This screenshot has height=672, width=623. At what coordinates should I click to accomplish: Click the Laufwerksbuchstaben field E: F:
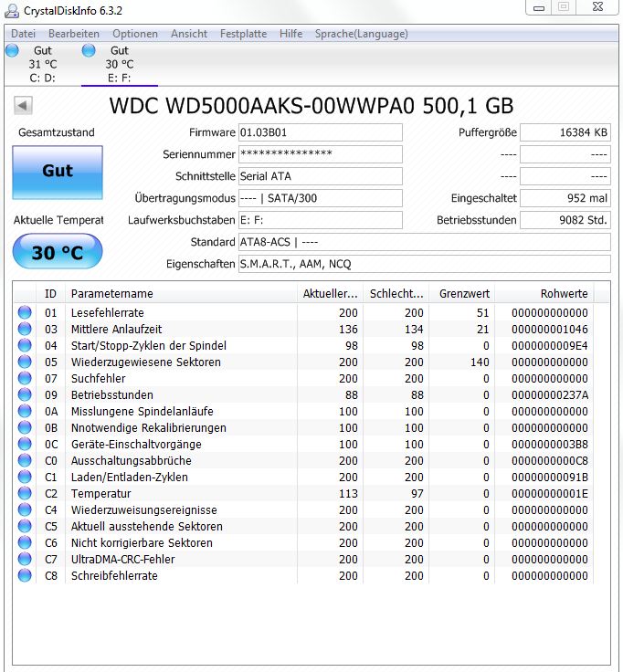[321, 220]
